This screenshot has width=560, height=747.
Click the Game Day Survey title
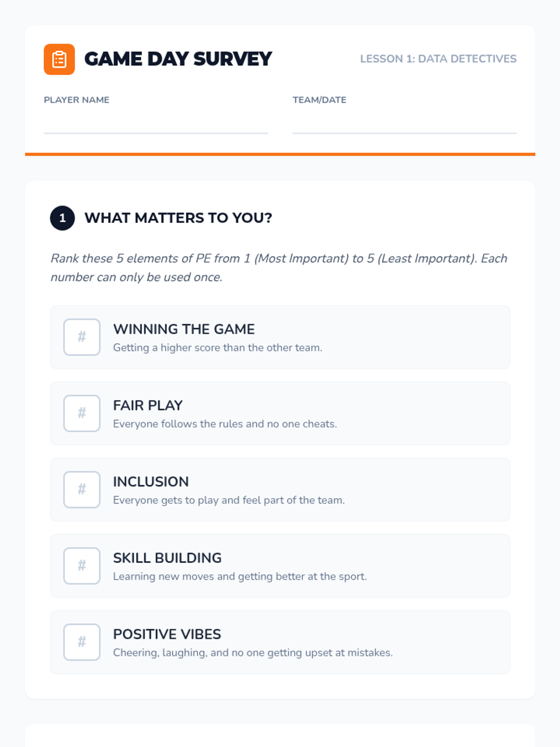point(178,59)
